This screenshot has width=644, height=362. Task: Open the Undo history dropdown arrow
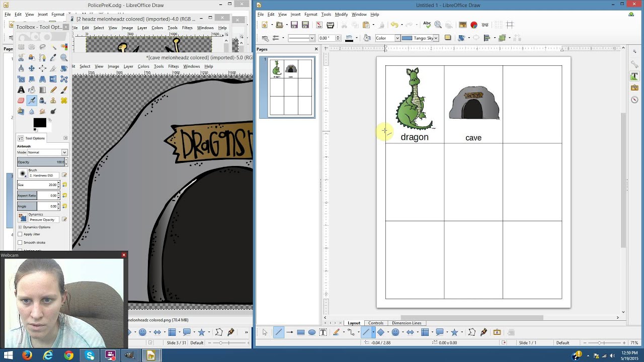pos(401,25)
